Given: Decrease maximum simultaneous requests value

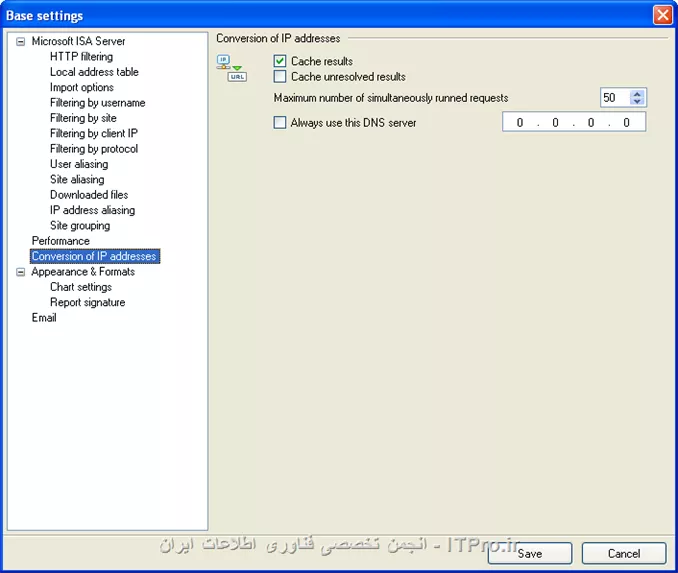Looking at the screenshot, I should pyautogui.click(x=637, y=102).
